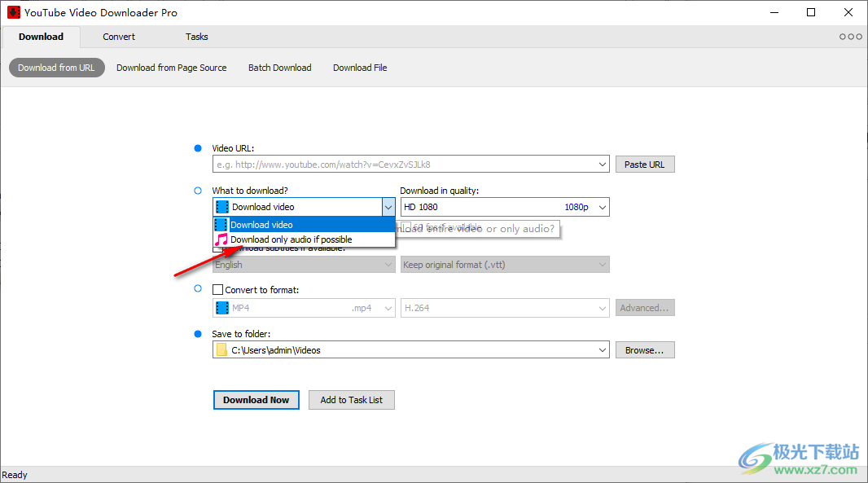
Task: Select Download from Page Source mode
Action: tap(172, 68)
